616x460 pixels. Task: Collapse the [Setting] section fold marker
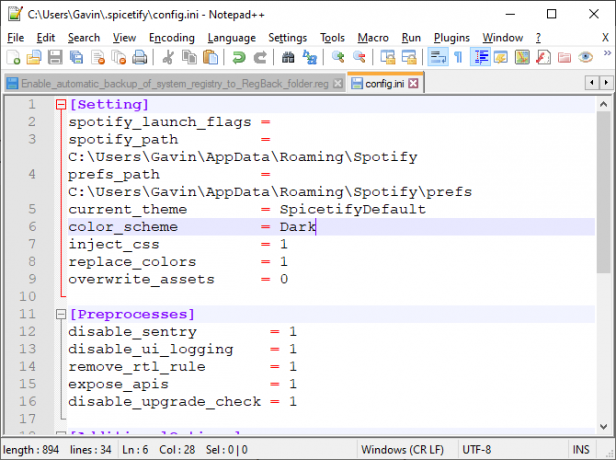point(61,104)
